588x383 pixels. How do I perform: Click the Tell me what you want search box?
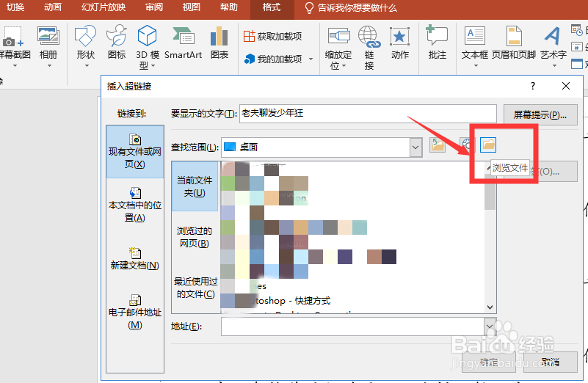pos(351,8)
